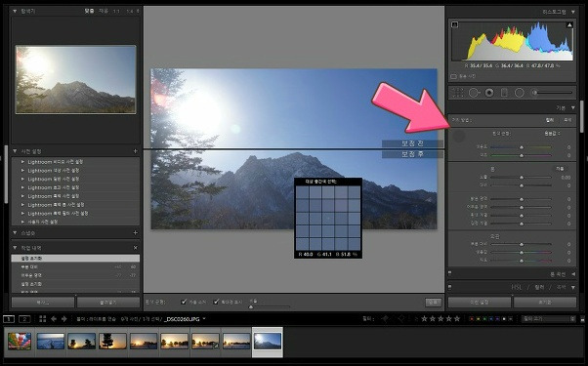
Task: Click the second window display button 2
Action: (24, 319)
